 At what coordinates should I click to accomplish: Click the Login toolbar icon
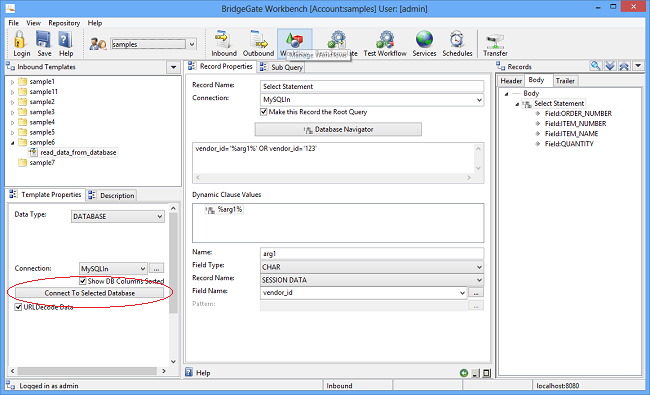pos(21,44)
